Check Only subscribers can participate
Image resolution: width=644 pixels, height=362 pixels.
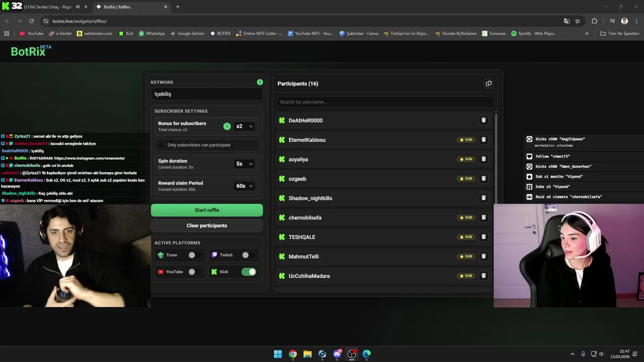[161, 145]
